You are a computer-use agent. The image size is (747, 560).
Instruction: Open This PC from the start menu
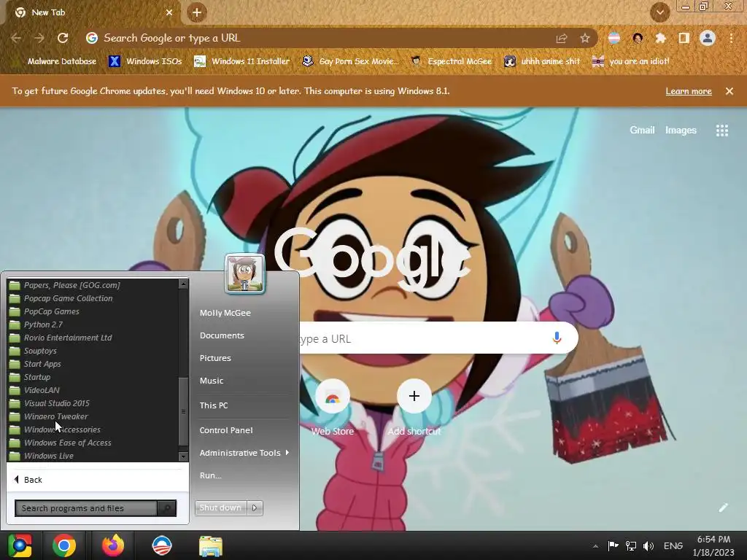(214, 405)
